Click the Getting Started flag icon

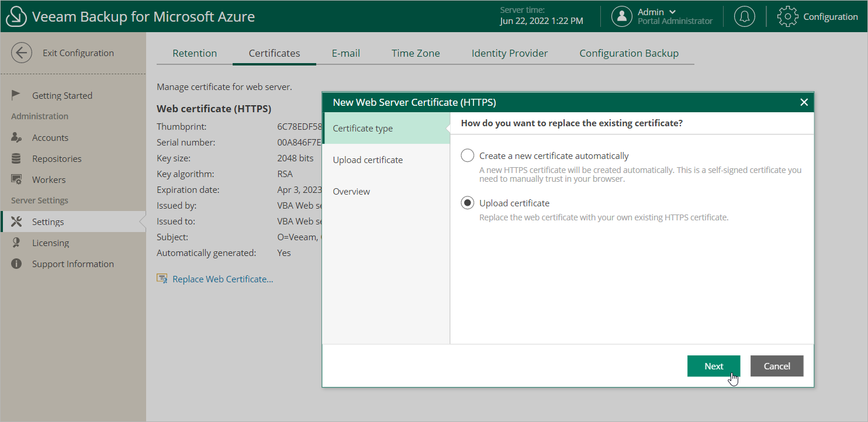[16, 95]
